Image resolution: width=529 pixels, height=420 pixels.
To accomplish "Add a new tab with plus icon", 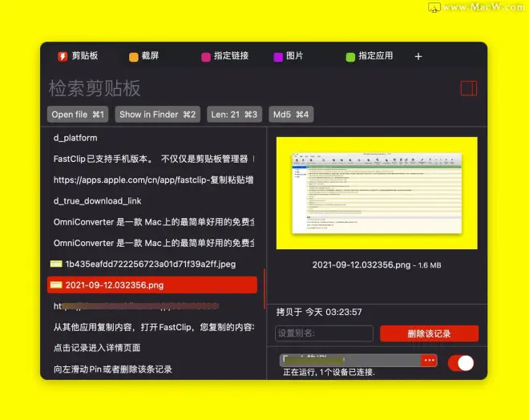I will (x=418, y=56).
